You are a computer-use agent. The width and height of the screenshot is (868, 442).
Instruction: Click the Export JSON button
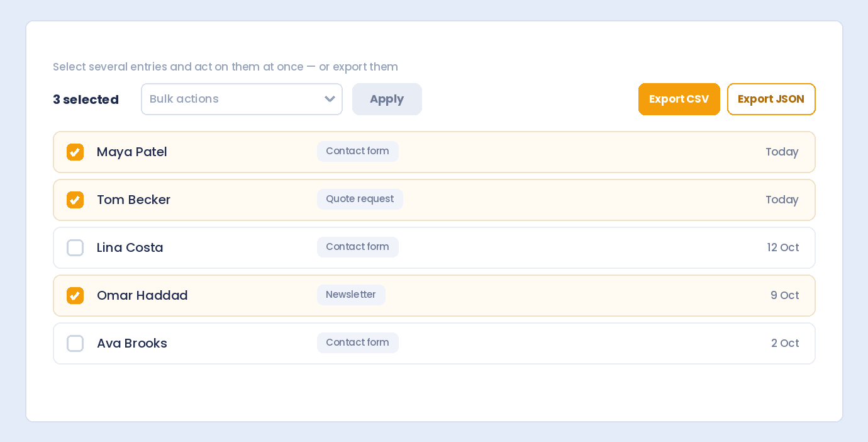click(771, 99)
